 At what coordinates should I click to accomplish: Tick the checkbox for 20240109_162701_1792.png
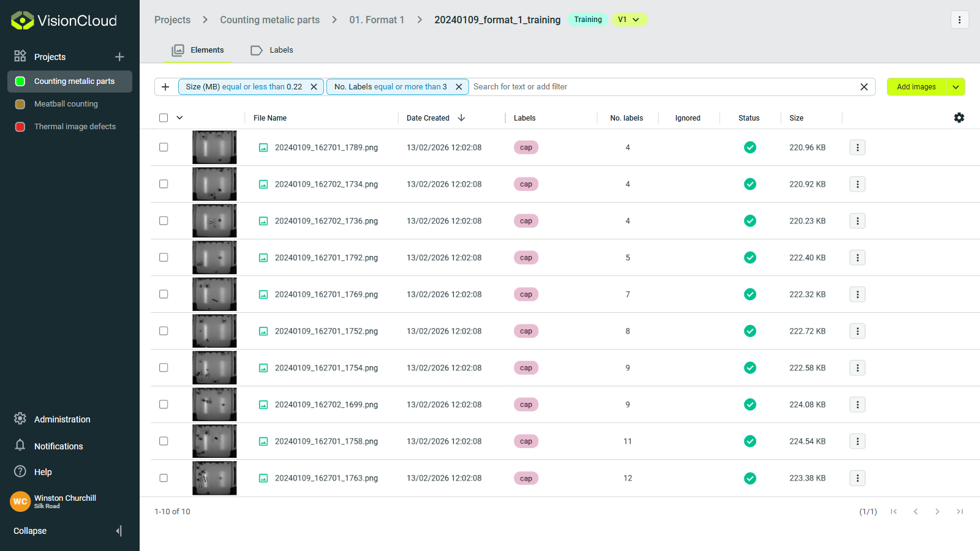(x=164, y=258)
